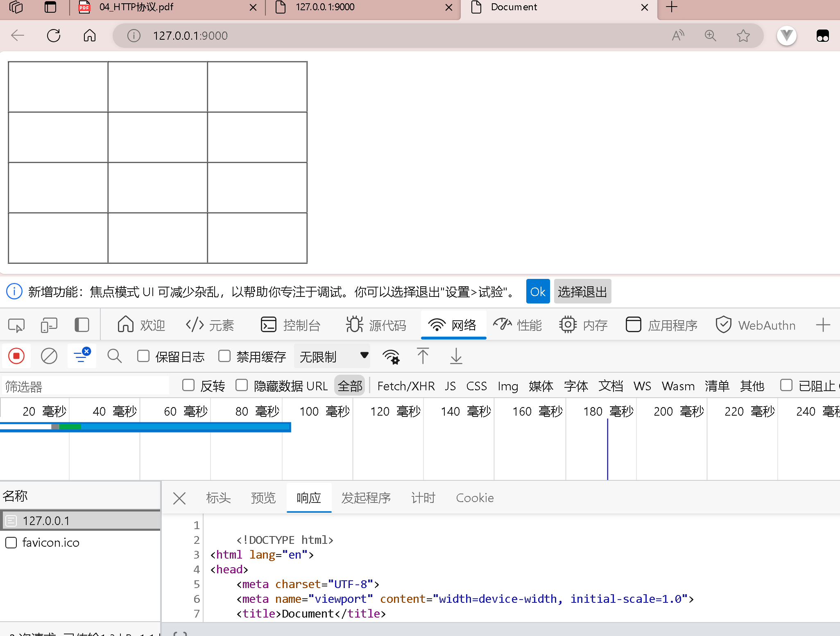The image size is (840, 636).
Task: Filter requests by WS type
Action: (642, 386)
